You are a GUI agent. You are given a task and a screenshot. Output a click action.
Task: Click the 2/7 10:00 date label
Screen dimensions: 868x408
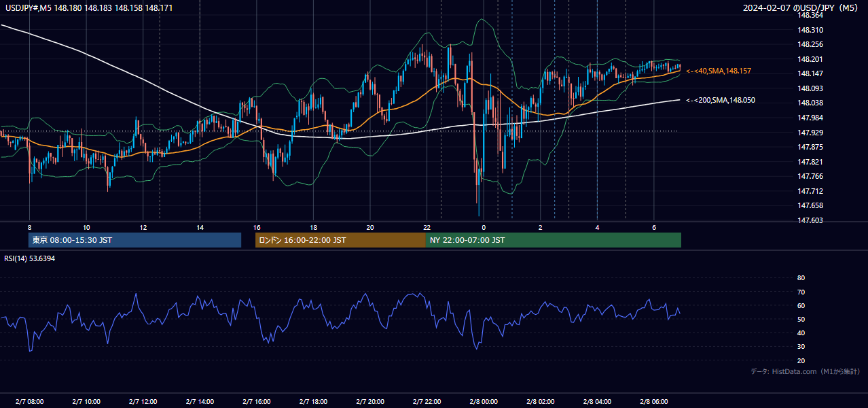pyautogui.click(x=86, y=401)
